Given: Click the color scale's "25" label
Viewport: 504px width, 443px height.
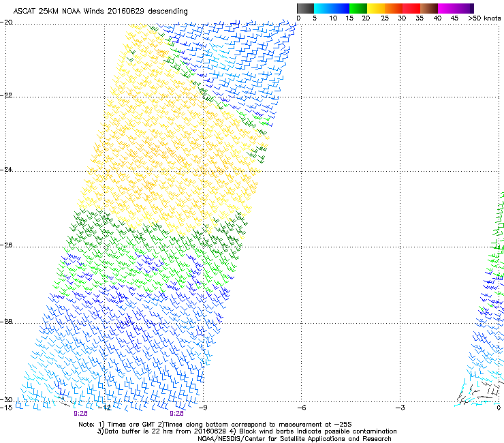Looking at the screenshot, I should click(x=385, y=18).
